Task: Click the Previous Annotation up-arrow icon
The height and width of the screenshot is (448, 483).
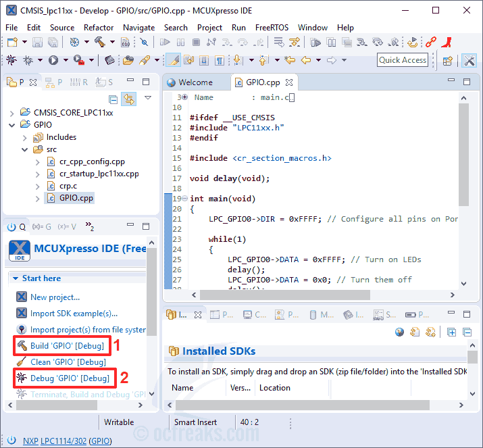Action: pos(264,60)
